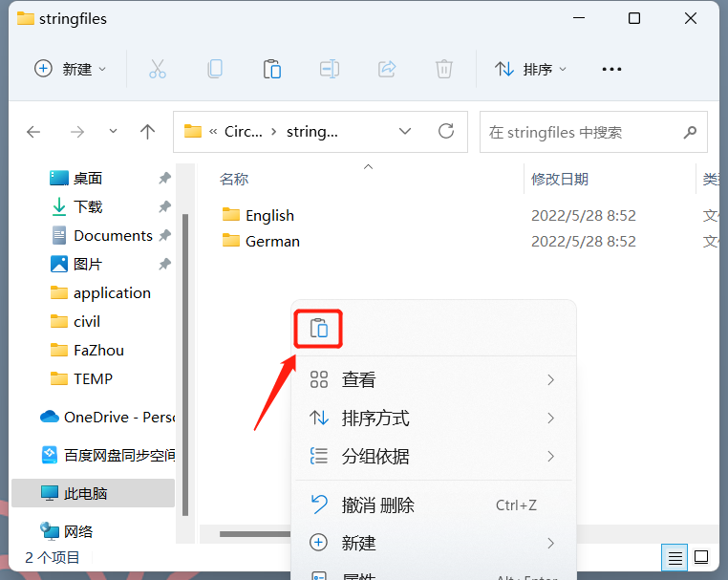728x580 pixels.
Task: Choose 撤消 删除 in context menu
Action: [434, 505]
